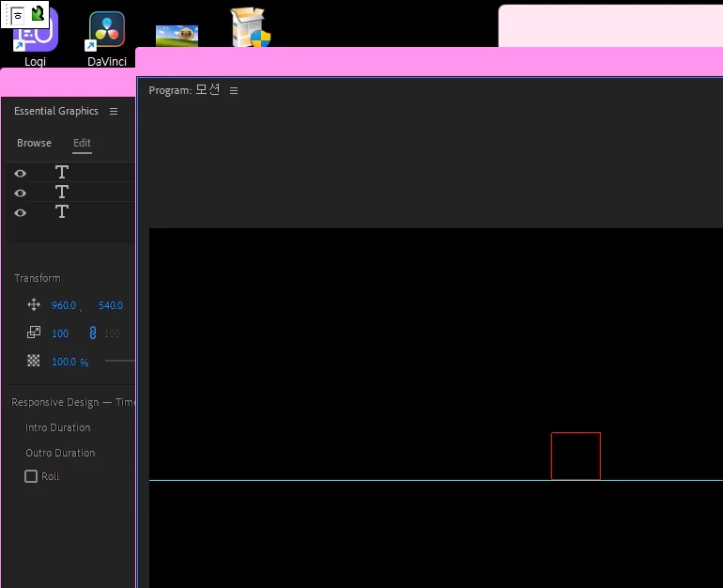Open the Logi desktop shortcut
The image size is (723, 588).
[x=35, y=39]
